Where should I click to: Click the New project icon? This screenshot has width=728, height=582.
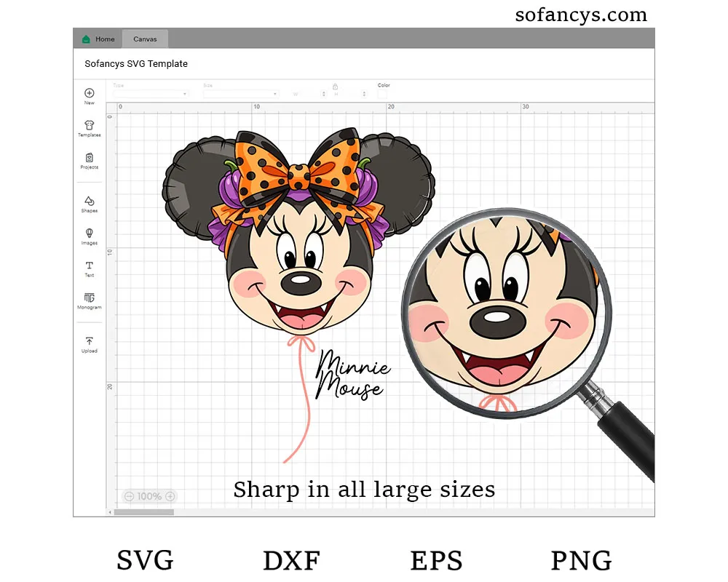tap(89, 93)
